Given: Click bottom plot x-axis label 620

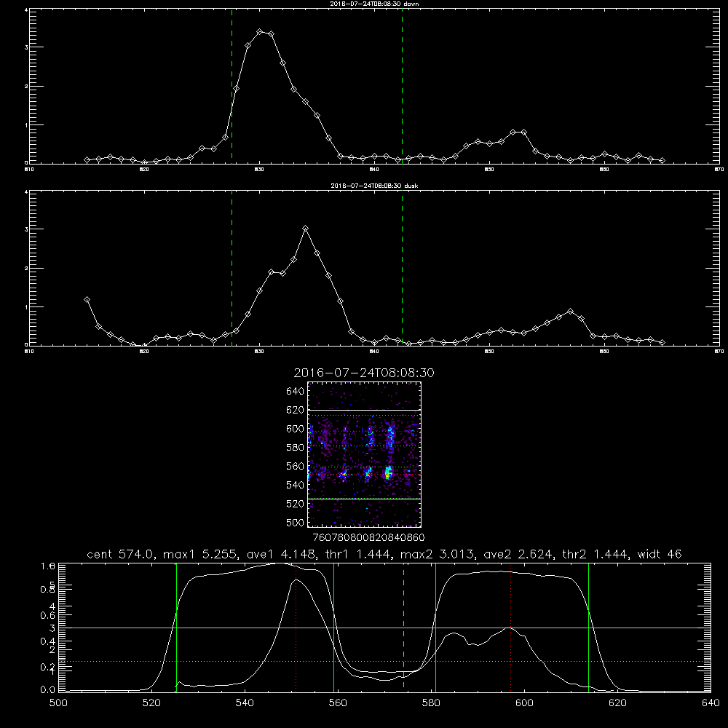Looking at the screenshot, I should (x=617, y=703).
